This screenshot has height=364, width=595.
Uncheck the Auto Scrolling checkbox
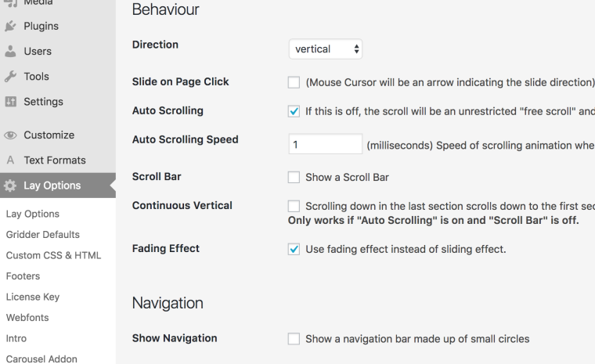click(x=294, y=111)
